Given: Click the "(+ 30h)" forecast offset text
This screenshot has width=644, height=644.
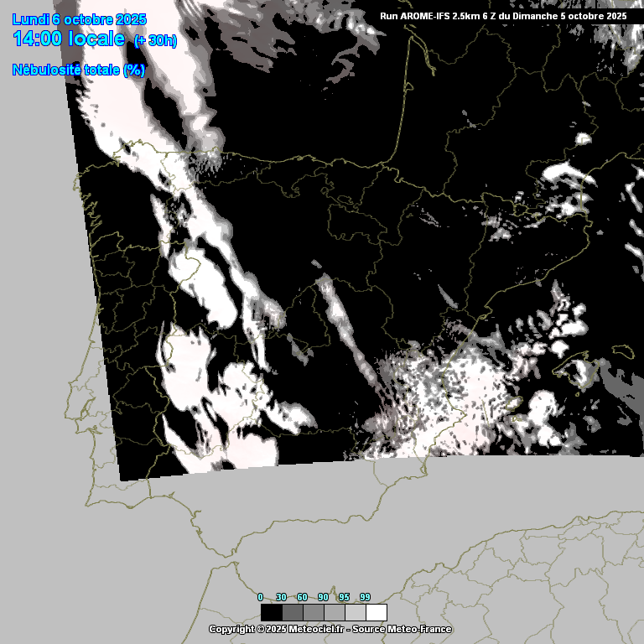Looking at the screenshot, I should (x=156, y=41).
